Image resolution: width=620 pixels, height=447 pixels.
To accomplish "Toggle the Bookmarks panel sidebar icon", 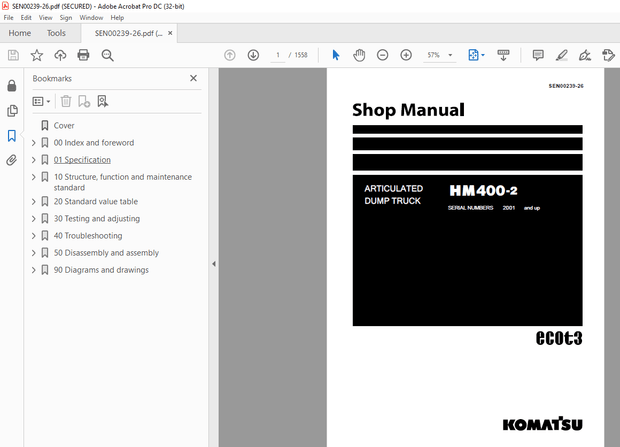I will pyautogui.click(x=12, y=136).
